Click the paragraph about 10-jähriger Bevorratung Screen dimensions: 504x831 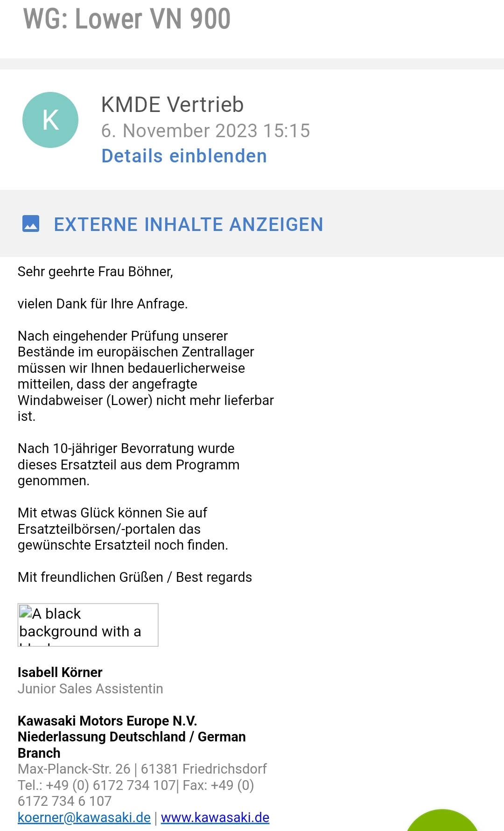(x=128, y=464)
